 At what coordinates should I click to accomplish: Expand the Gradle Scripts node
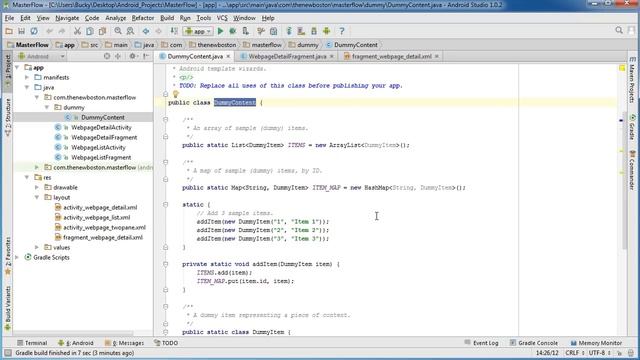click(x=17, y=257)
